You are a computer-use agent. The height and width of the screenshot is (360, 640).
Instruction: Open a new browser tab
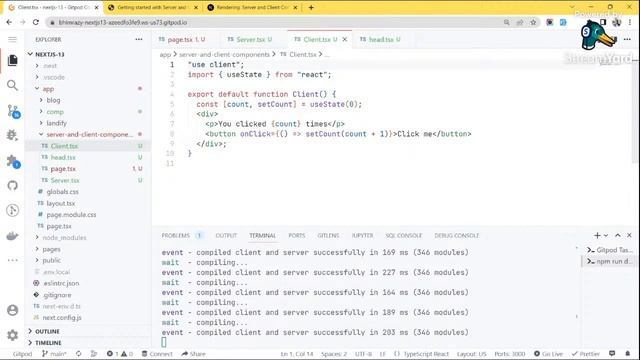311,7
